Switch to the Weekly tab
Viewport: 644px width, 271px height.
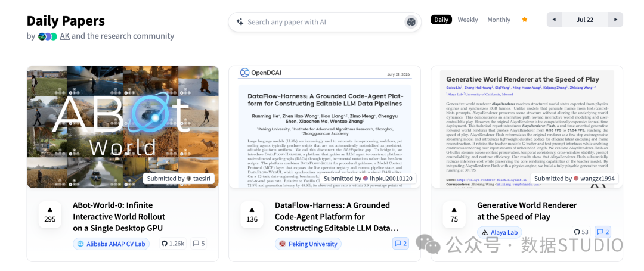[468, 20]
